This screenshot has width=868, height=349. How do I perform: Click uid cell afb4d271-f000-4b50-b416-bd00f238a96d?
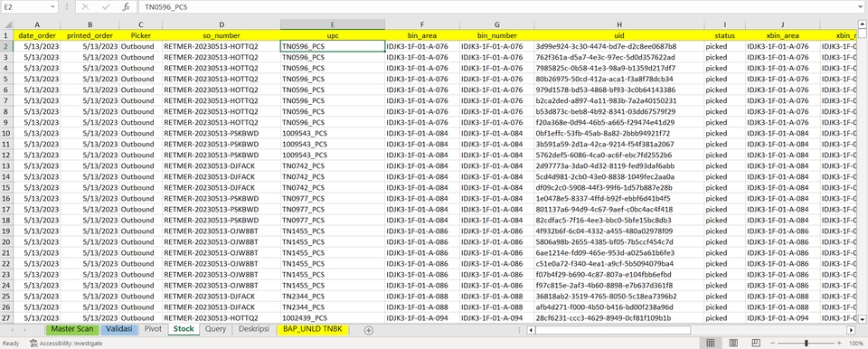coord(619,307)
